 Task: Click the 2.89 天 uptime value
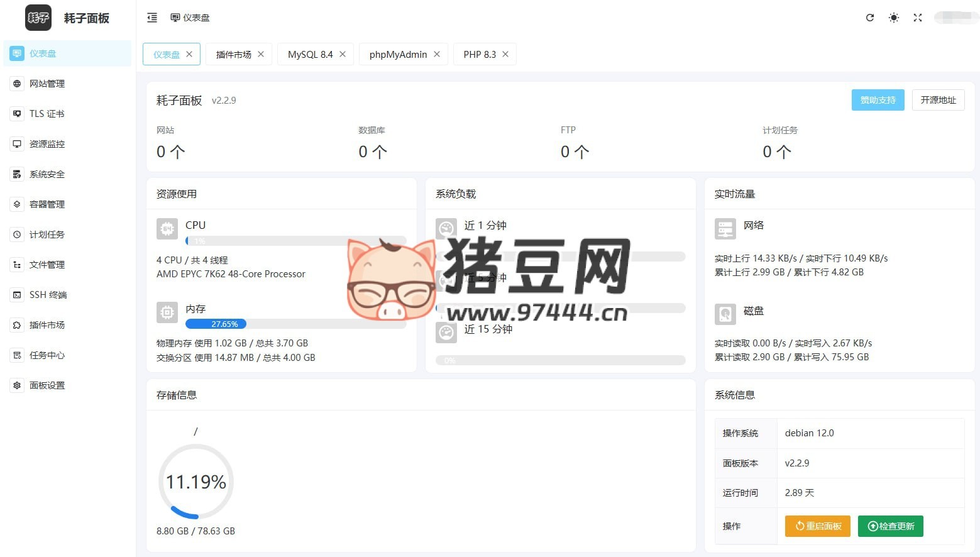pyautogui.click(x=800, y=493)
